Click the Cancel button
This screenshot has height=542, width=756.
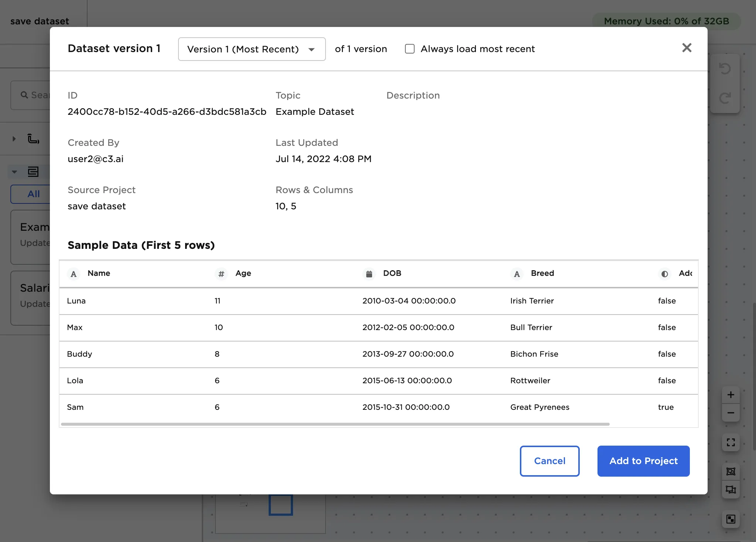coord(549,461)
